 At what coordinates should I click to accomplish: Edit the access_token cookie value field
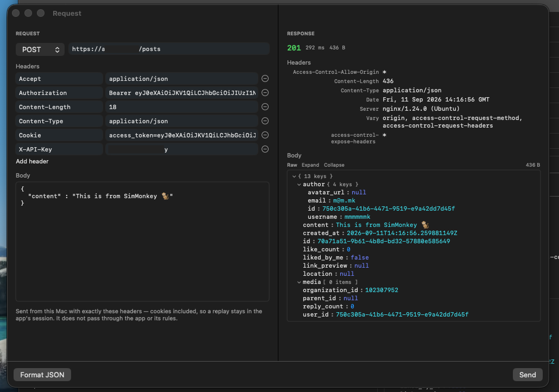pos(182,135)
